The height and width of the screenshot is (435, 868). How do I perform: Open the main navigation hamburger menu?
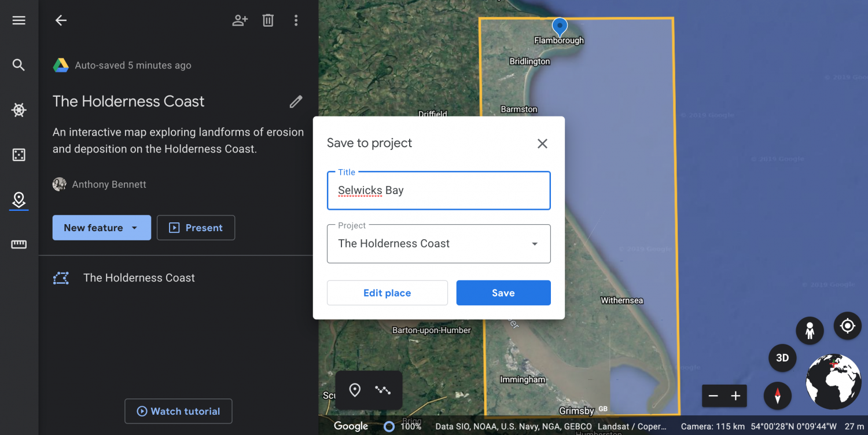pos(19,20)
